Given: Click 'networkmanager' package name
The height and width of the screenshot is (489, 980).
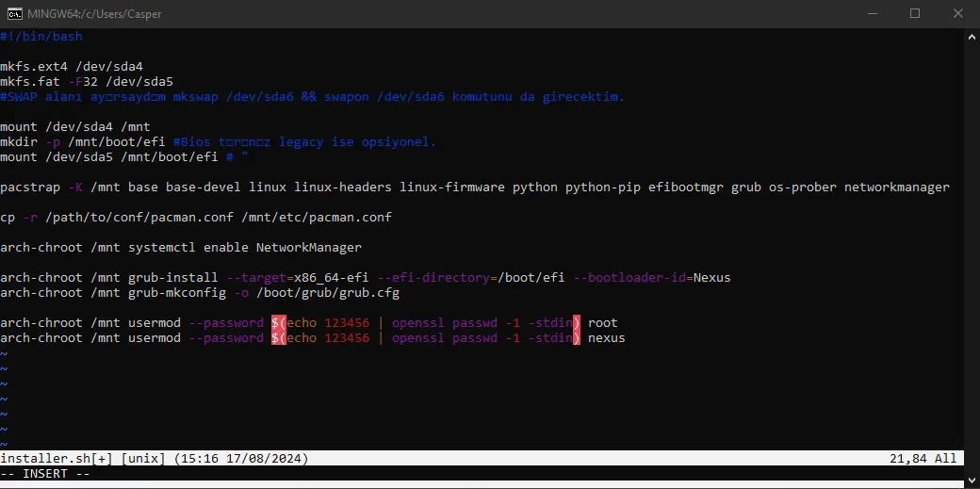Looking at the screenshot, I should point(897,187).
